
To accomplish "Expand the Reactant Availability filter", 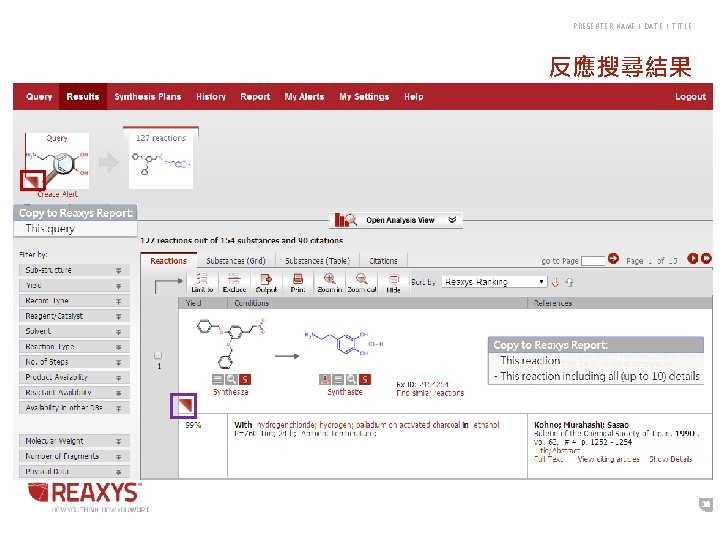I will pyautogui.click(x=74, y=392).
